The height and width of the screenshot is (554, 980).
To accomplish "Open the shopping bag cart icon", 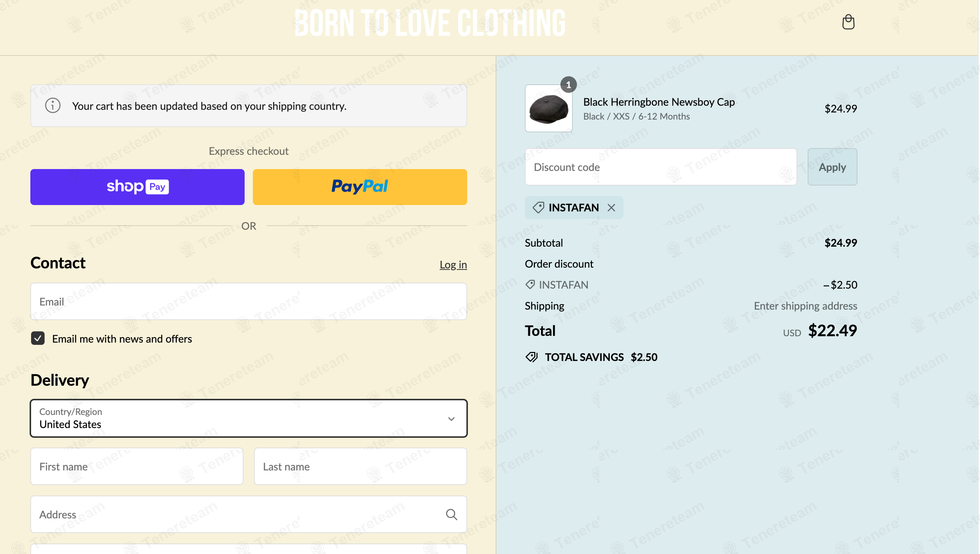I will click(x=848, y=22).
